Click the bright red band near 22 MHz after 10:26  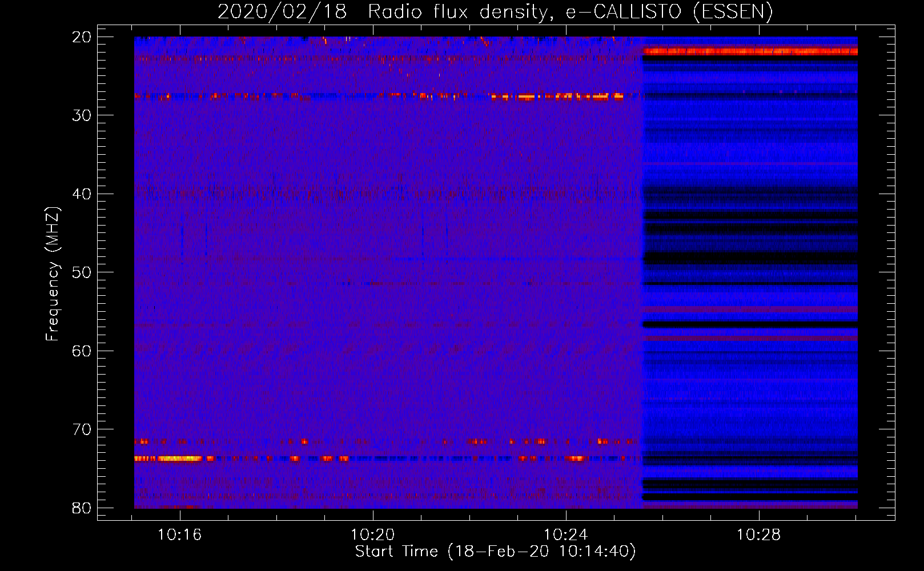tap(750, 51)
